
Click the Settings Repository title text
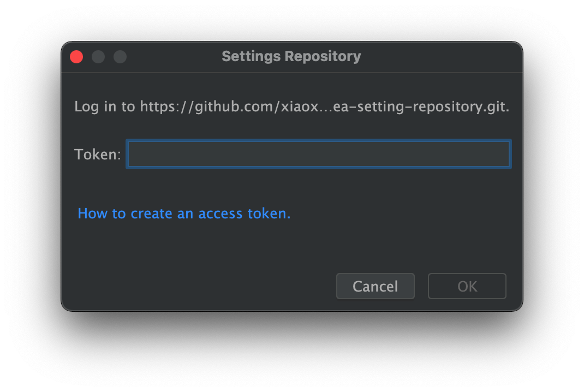pos(291,56)
